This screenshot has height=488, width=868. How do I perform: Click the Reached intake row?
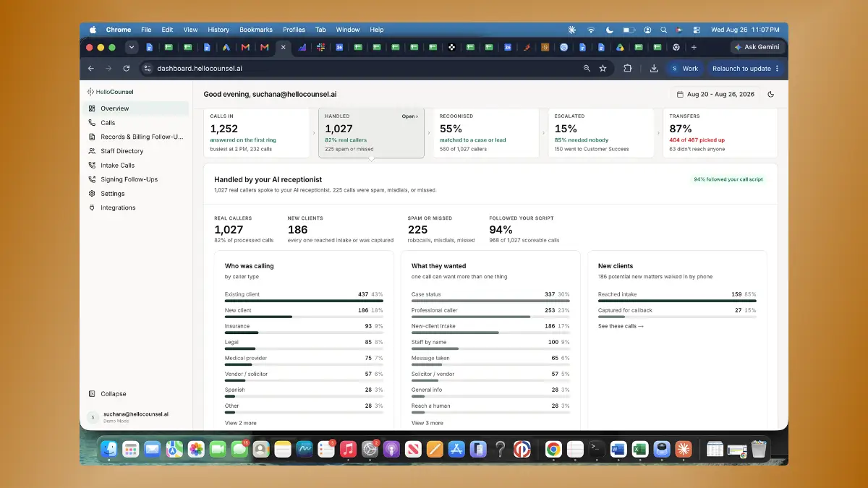coord(677,296)
